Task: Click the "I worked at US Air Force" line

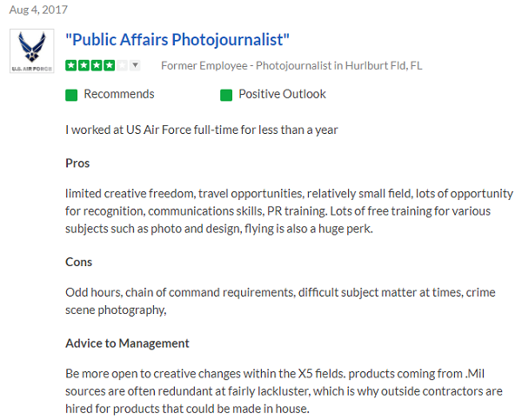Action: click(201, 130)
